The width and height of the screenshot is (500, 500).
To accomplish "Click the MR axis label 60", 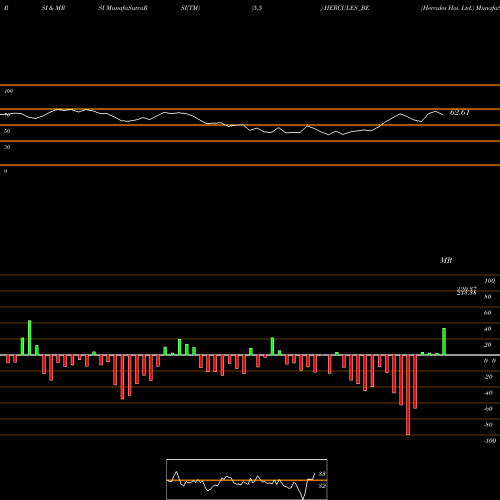I will pyautogui.click(x=487, y=313).
